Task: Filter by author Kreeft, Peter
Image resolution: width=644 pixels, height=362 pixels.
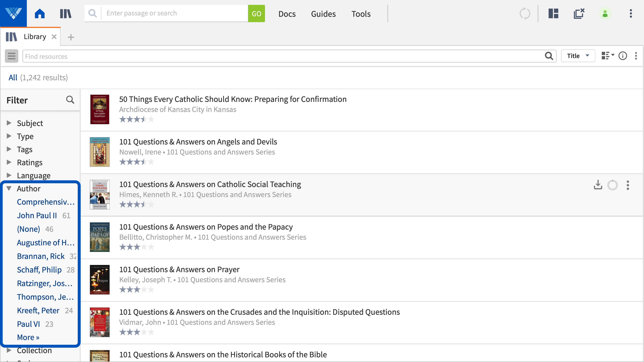Action: click(38, 310)
